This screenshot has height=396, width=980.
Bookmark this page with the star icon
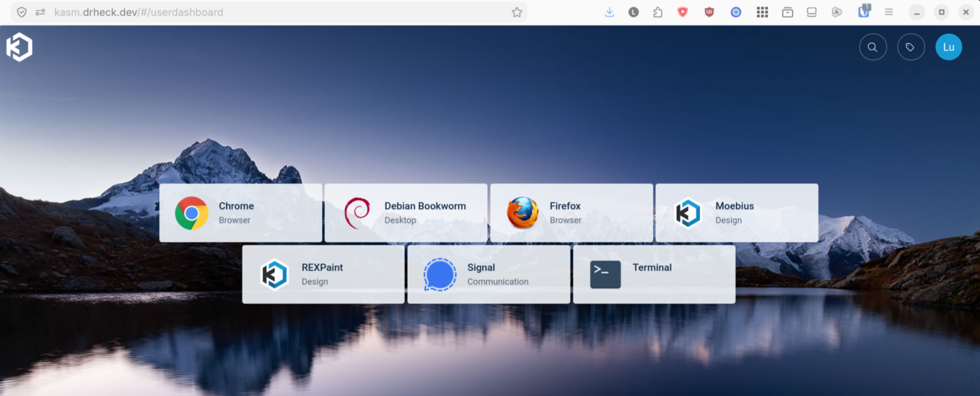pyautogui.click(x=517, y=12)
